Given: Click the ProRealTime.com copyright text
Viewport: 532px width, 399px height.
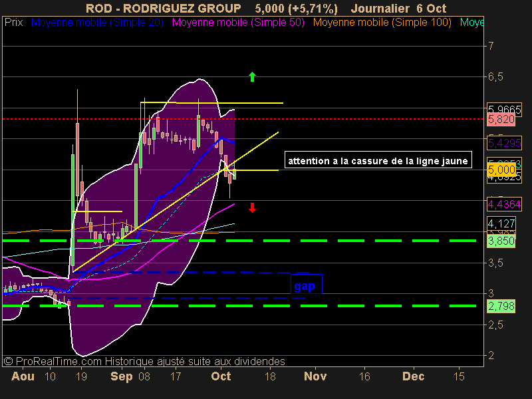Looking at the screenshot, I should 144,361.
